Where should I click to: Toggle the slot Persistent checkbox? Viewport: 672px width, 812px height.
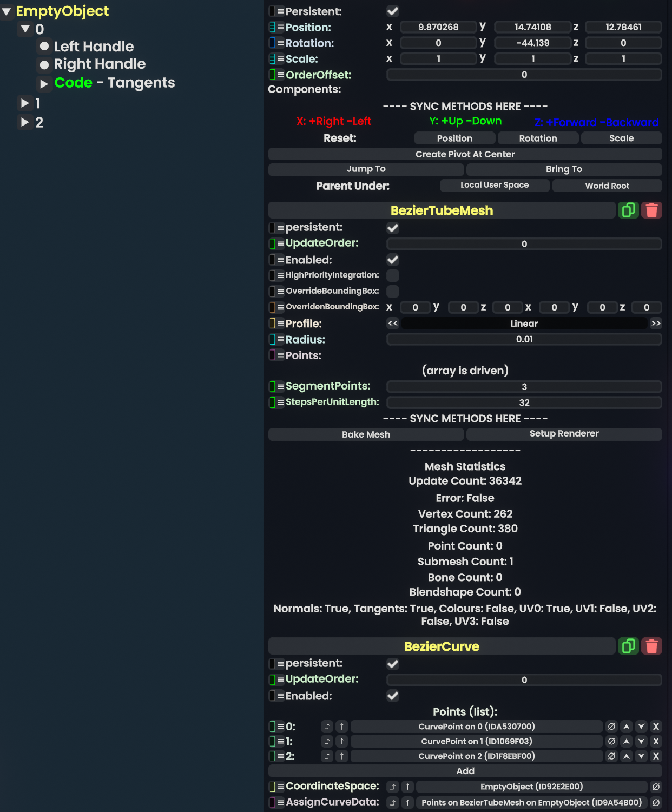pos(393,11)
